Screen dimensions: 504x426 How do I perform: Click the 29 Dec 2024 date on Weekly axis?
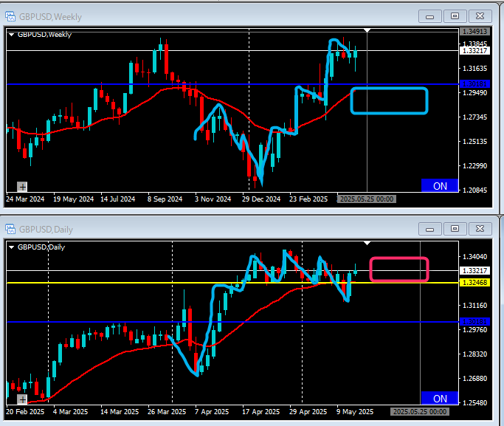pos(261,199)
